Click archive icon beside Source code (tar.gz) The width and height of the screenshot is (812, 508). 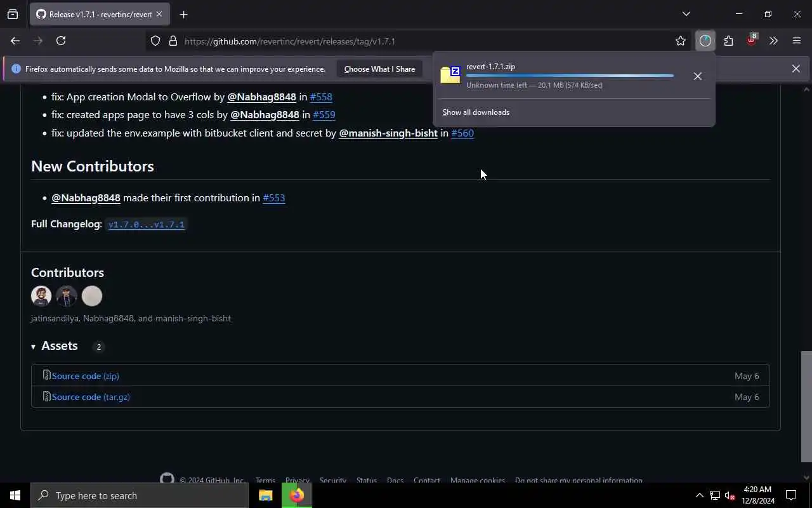point(46,396)
